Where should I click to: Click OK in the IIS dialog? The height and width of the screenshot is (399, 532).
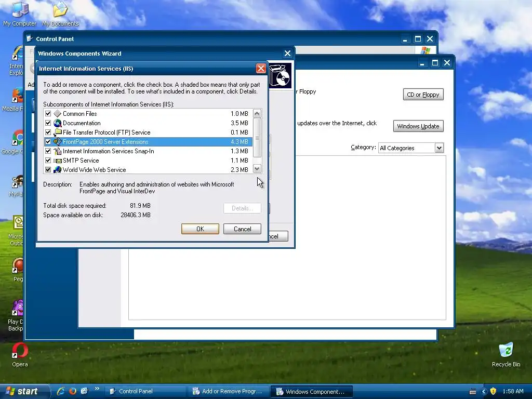(200, 229)
